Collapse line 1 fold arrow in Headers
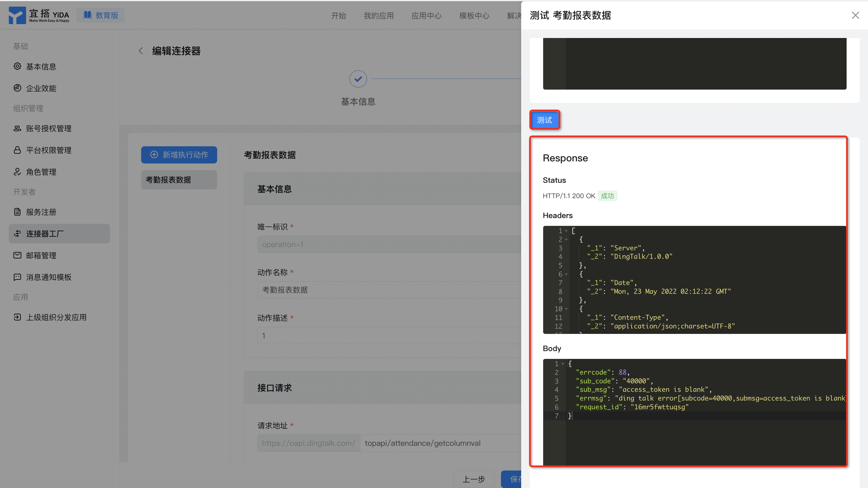 (566, 231)
